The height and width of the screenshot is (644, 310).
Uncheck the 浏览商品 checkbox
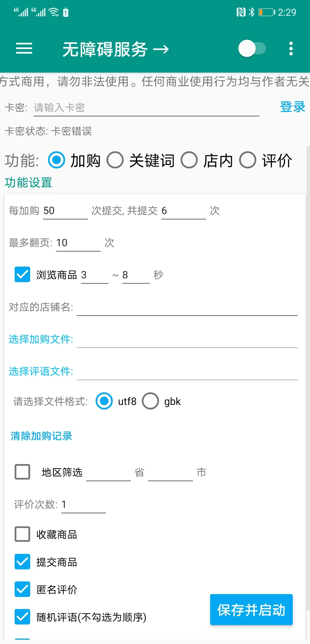point(22,275)
